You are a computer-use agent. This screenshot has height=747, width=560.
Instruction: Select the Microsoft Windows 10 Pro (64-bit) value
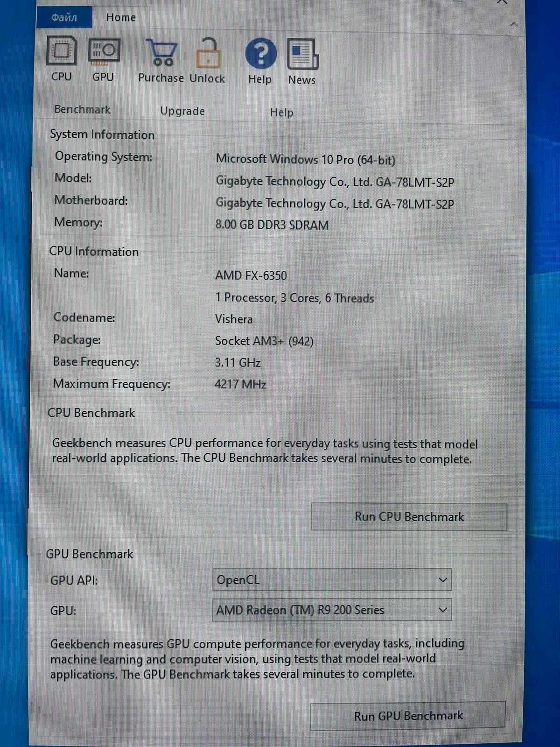coord(305,160)
